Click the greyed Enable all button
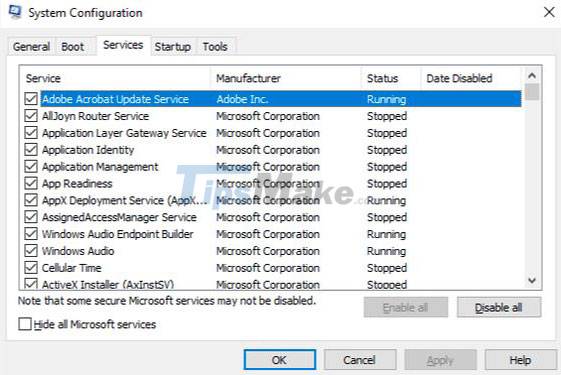Image resolution: width=561 pixels, height=375 pixels. coord(406,307)
